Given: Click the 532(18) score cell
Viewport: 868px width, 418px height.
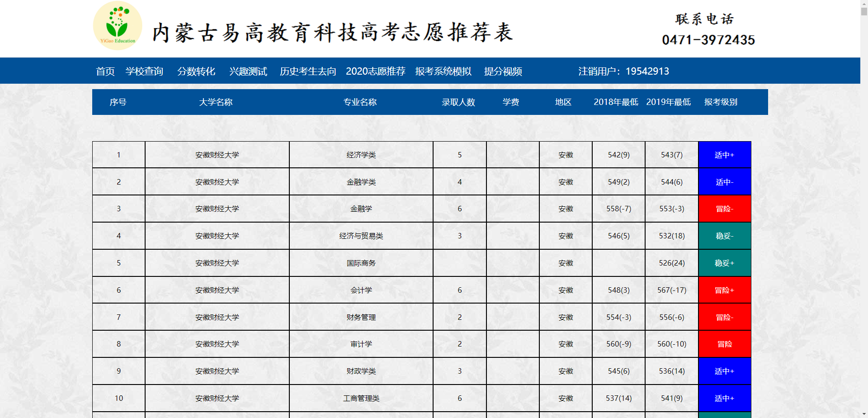Looking at the screenshot, I should point(672,236).
